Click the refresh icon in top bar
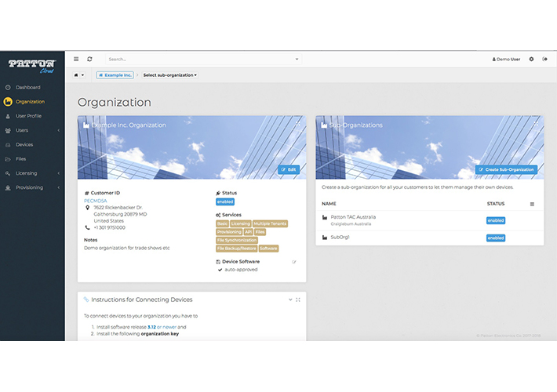This screenshot has height=392, width=557. click(x=89, y=59)
